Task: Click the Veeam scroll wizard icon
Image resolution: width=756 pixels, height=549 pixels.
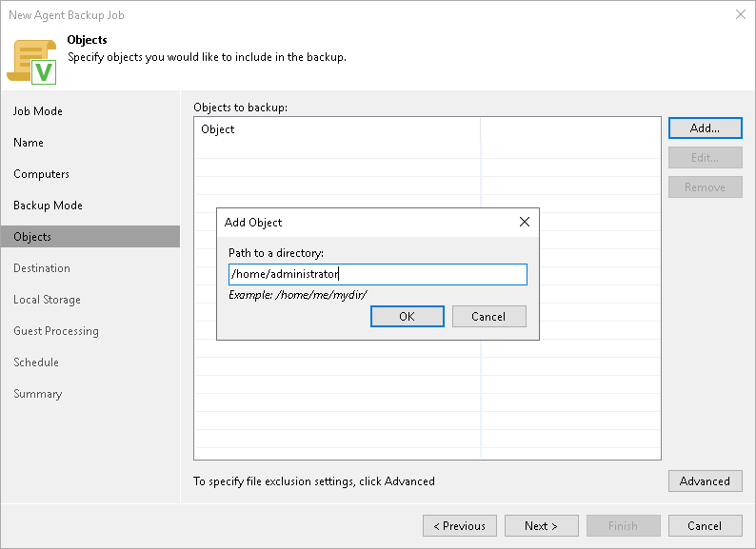Action: 31,62
